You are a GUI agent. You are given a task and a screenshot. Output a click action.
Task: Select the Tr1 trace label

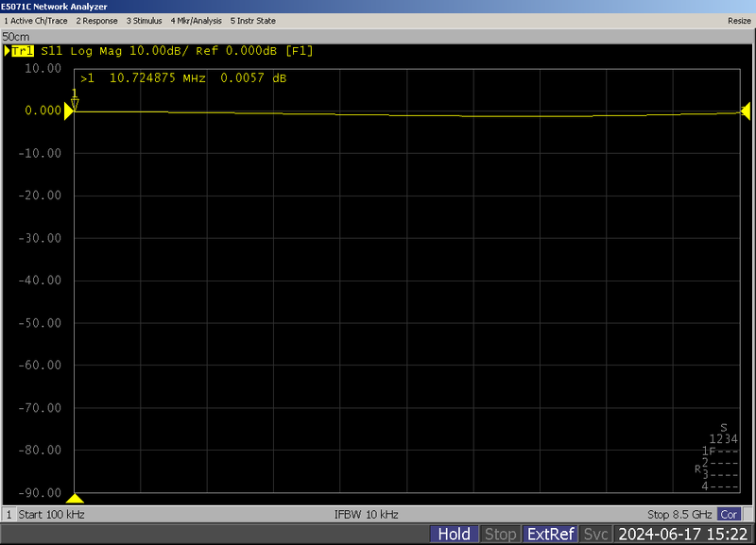pos(23,50)
